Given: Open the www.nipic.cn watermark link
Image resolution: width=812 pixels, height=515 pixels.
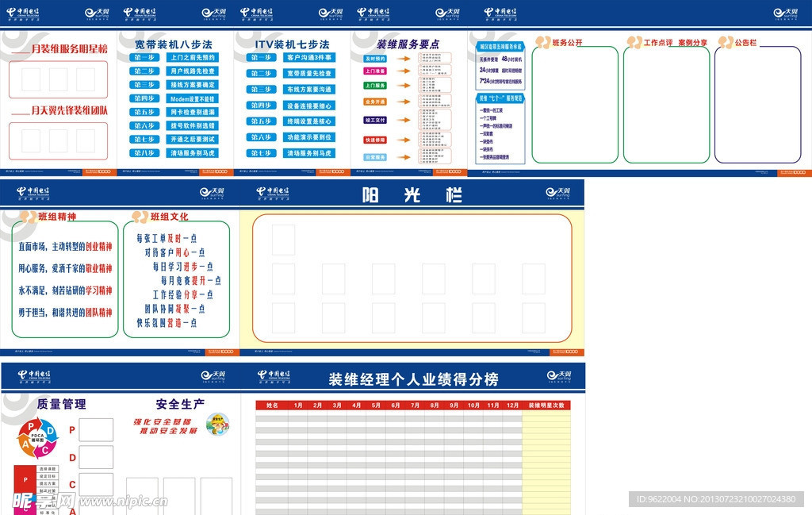Looking at the screenshot, I should (124, 502).
